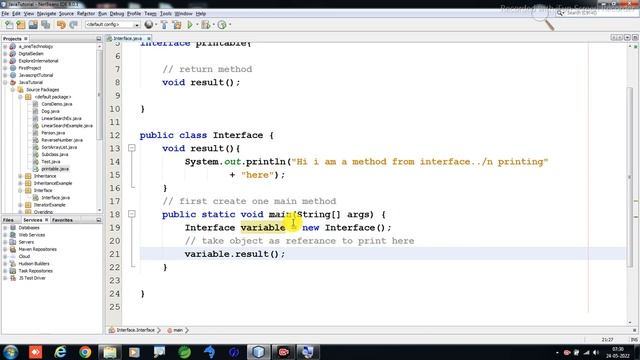Select Maven Repositories in Services

[x=38, y=249]
